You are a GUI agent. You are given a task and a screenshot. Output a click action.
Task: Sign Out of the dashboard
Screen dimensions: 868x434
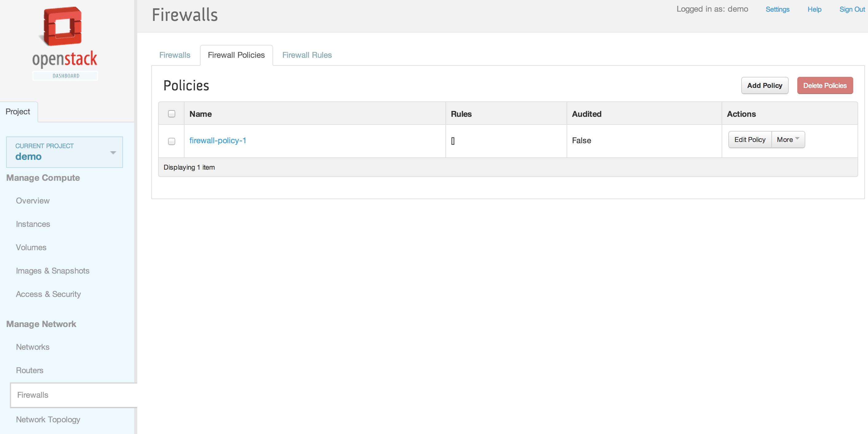tap(851, 10)
